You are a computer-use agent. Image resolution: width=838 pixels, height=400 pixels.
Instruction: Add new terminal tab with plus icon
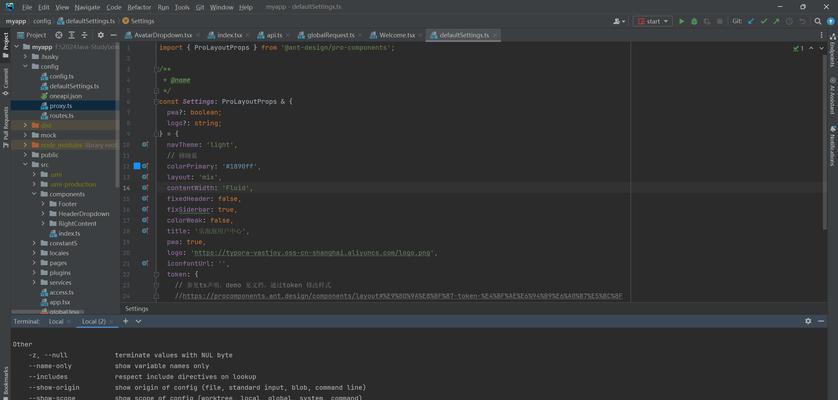pyautogui.click(x=126, y=321)
